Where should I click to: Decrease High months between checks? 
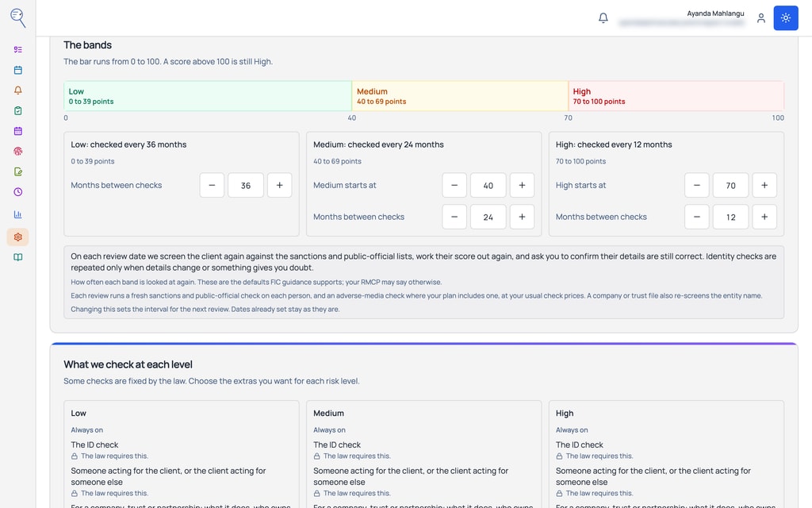[696, 217]
